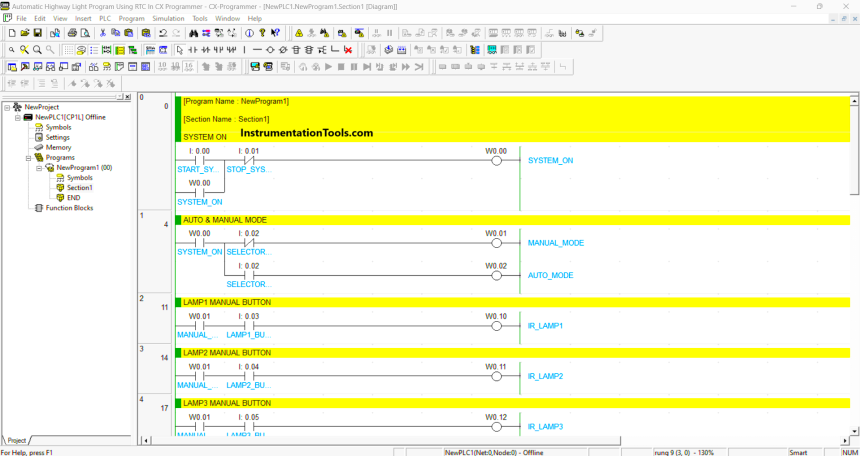Click the AUTO_MODE coil W0.02
This screenshot has height=456, width=860.
pyautogui.click(x=496, y=275)
